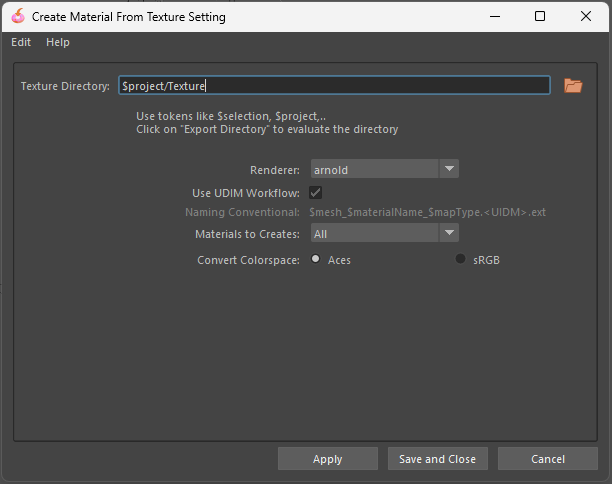Toggle the Use UDIM Workflow checkbox
Image resolution: width=612 pixels, height=484 pixels.
316,192
